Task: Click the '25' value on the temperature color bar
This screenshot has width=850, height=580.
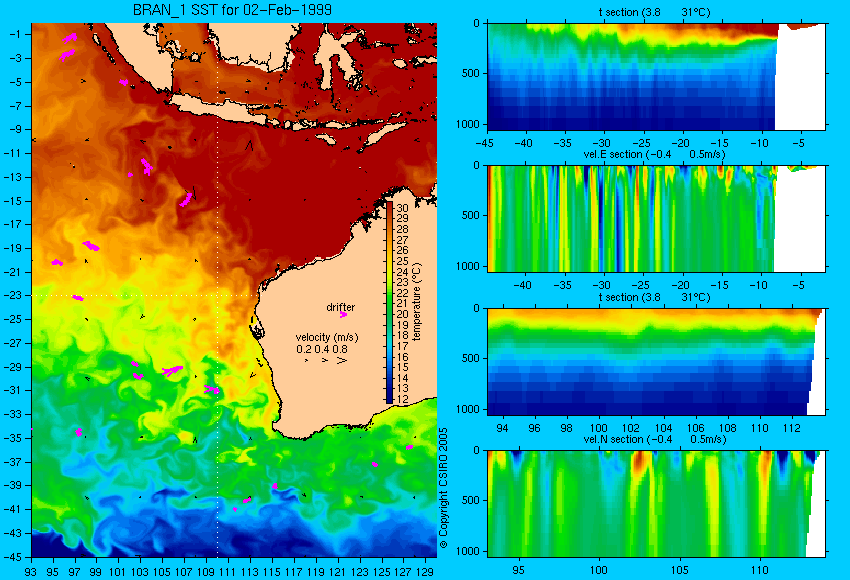Action: tap(402, 261)
